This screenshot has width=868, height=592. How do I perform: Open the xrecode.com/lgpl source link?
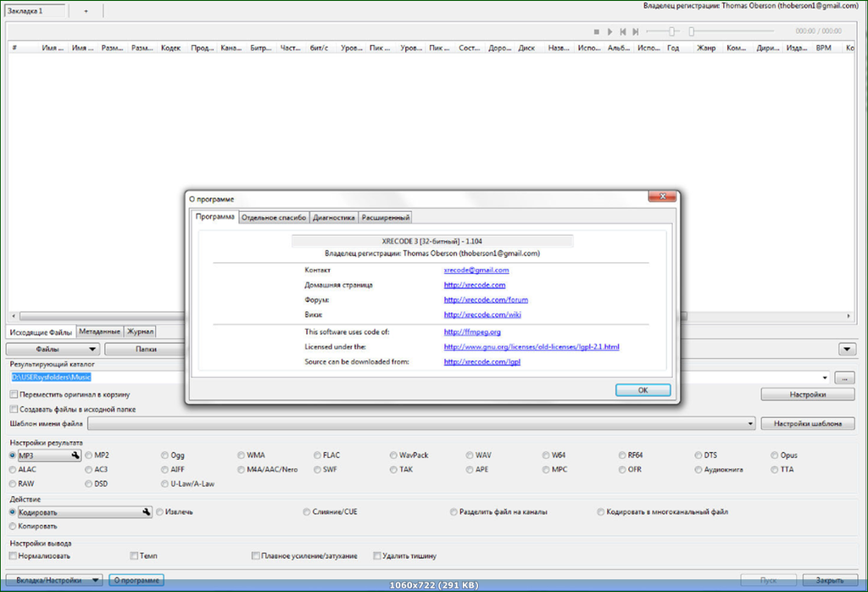click(482, 362)
